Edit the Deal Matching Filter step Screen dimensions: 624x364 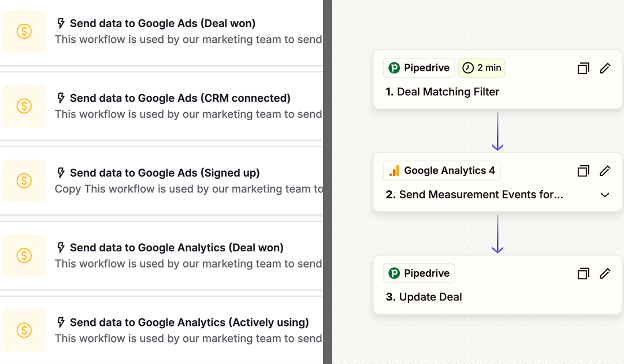pos(605,68)
